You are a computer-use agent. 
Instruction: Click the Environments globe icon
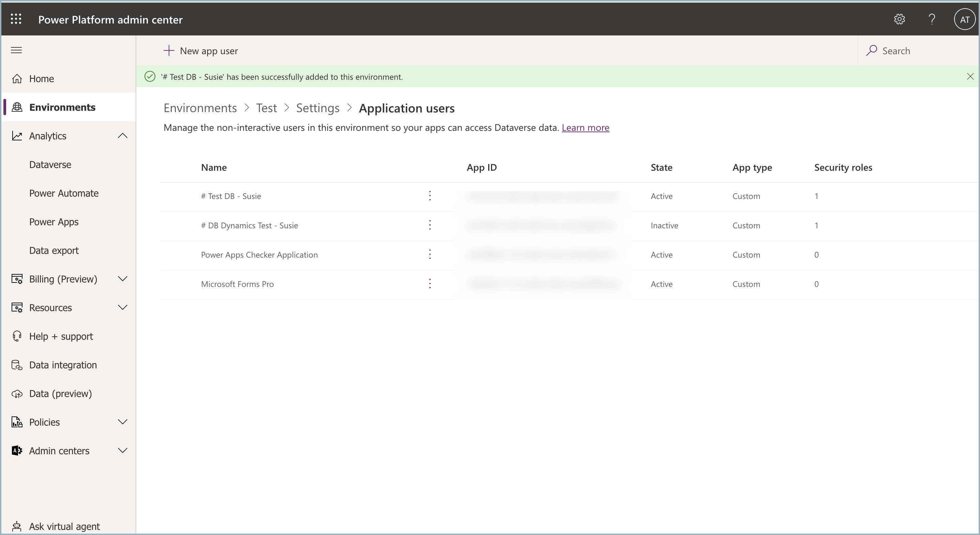[17, 107]
